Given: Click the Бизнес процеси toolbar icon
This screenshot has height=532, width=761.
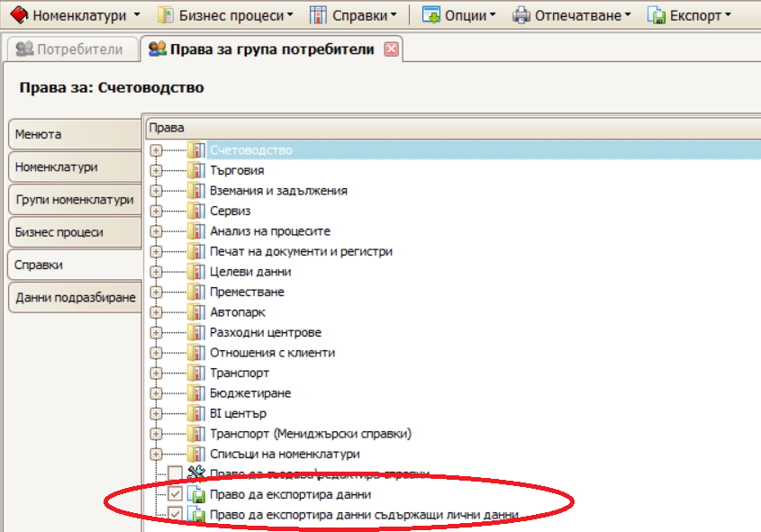Looking at the screenshot, I should [x=166, y=15].
